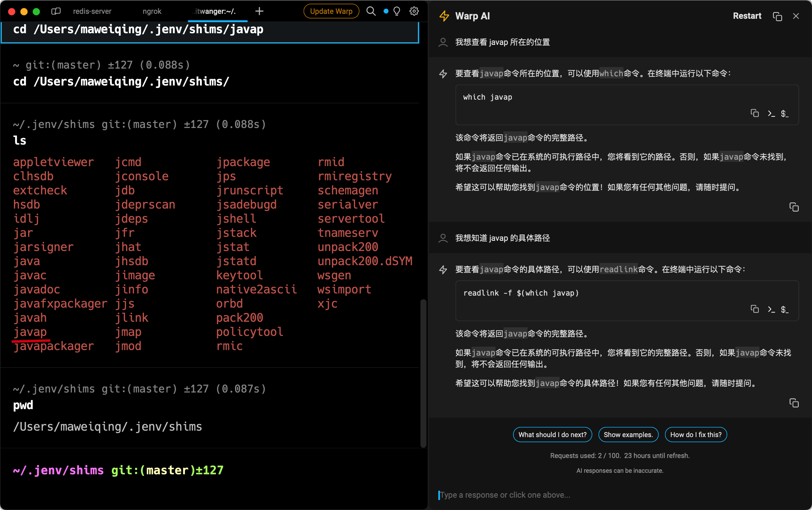Click the Update Warp button
Image resolution: width=812 pixels, height=510 pixels.
click(331, 11)
